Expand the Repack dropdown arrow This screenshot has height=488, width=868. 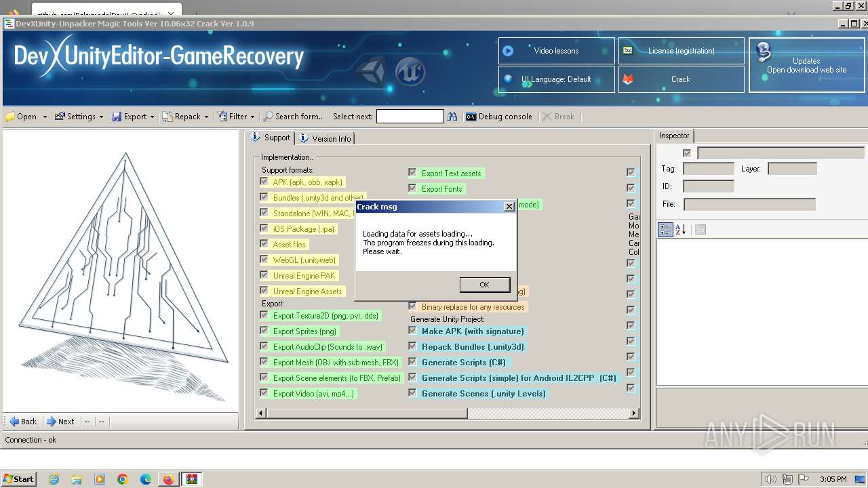[x=206, y=117]
